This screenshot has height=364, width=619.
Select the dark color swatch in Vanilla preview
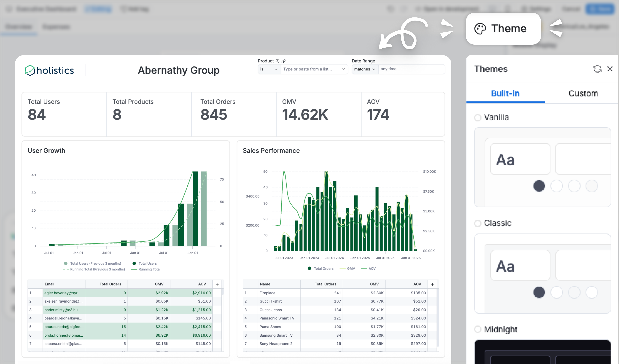coord(539,186)
